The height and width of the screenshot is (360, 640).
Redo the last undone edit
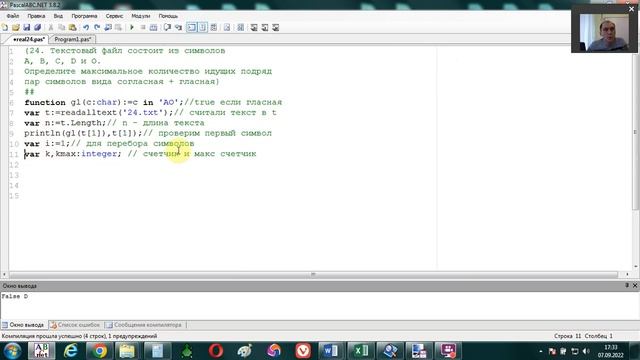97,27
